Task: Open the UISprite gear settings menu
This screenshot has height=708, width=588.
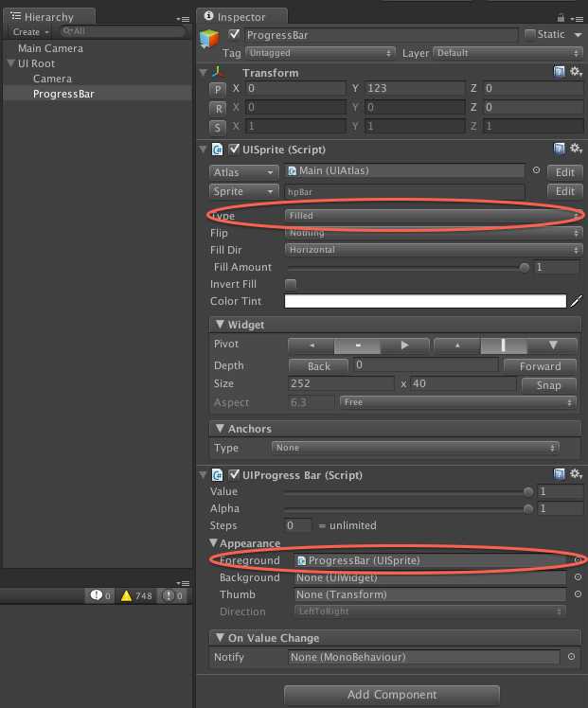Action: coord(576,149)
